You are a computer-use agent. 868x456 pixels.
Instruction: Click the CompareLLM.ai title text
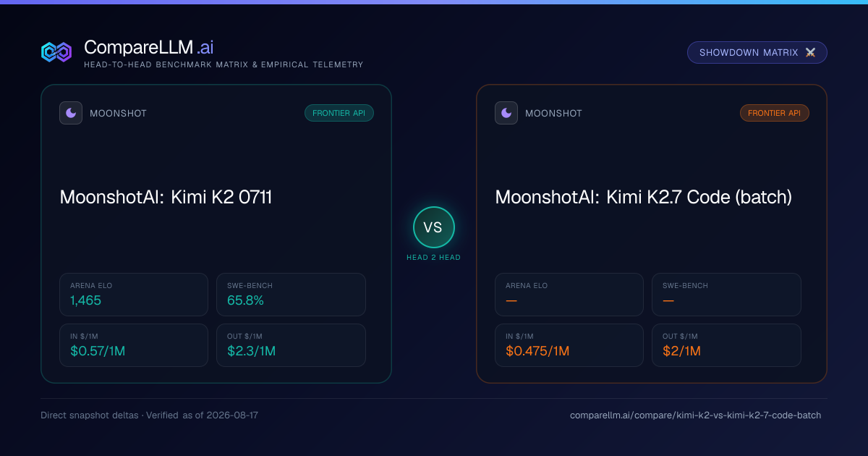[x=148, y=48]
